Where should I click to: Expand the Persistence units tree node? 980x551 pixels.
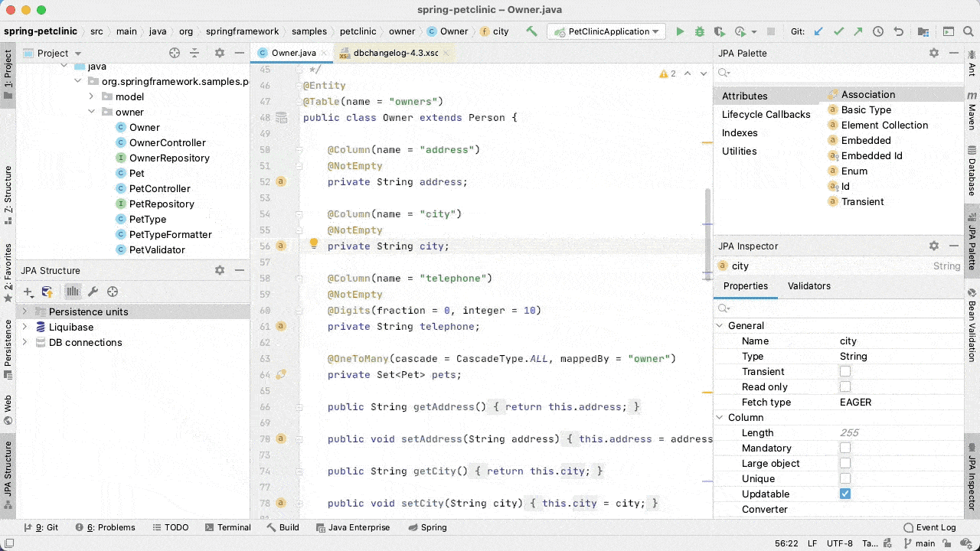25,311
